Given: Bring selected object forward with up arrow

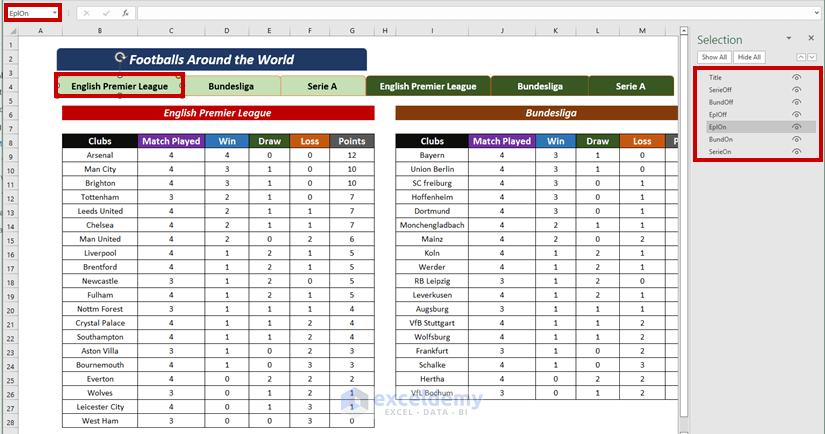Looking at the screenshot, I should point(801,57).
